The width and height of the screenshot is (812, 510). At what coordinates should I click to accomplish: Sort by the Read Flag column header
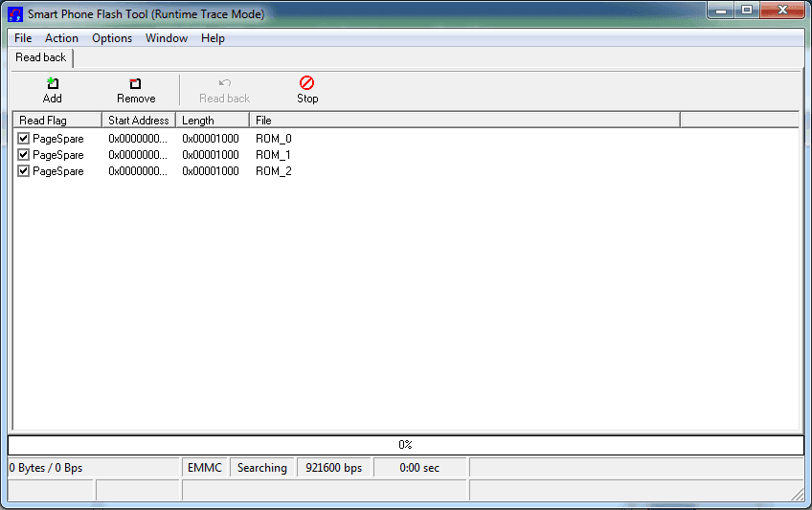(57, 120)
